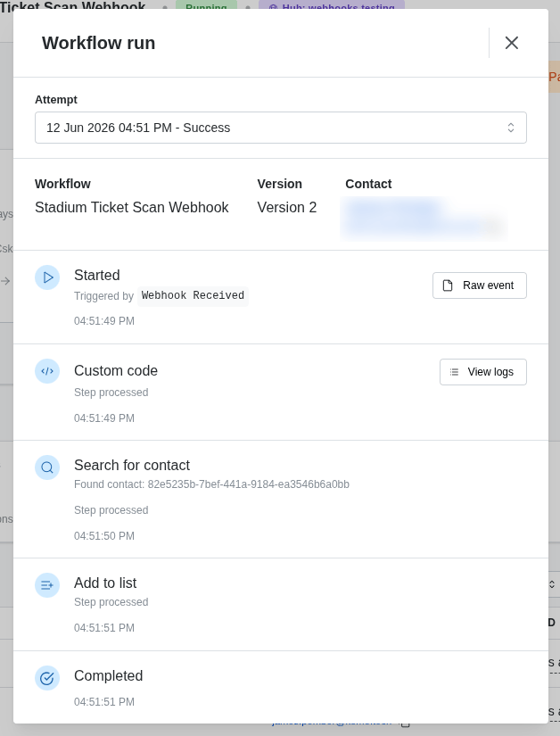Click the Add to list step icon
Screen dimensions: 560x736
tap(47, 585)
